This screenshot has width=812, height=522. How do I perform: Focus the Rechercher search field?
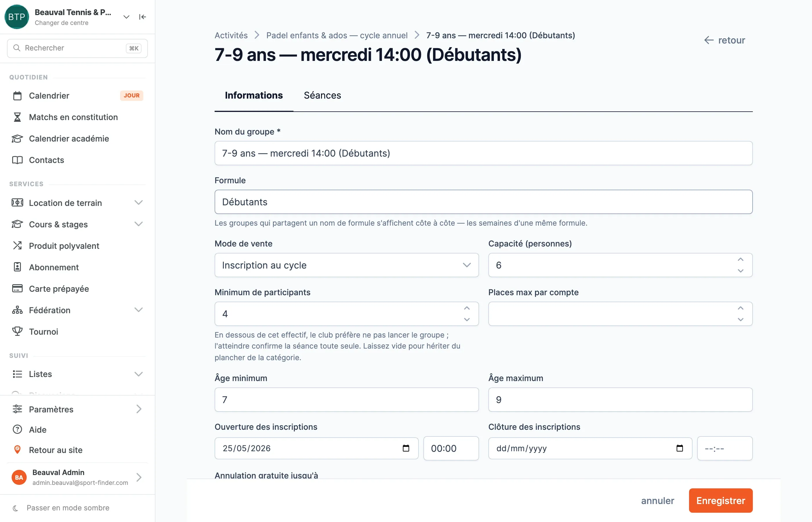click(x=77, y=48)
